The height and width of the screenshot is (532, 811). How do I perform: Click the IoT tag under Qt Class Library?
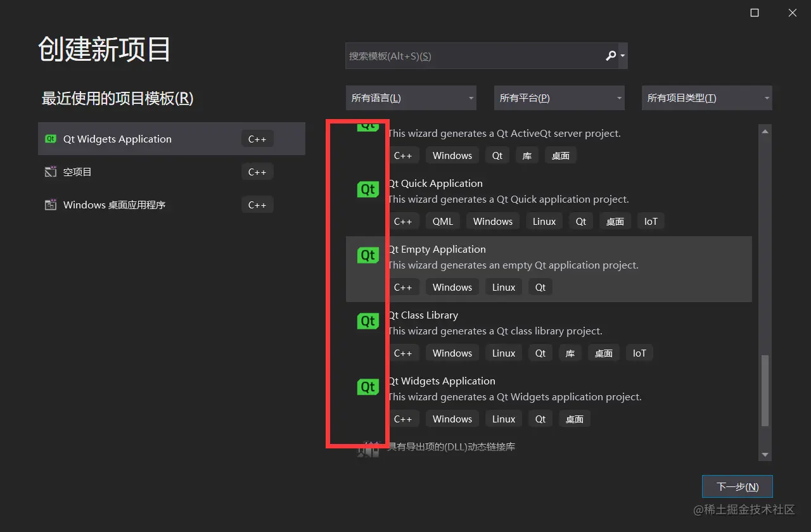(639, 353)
